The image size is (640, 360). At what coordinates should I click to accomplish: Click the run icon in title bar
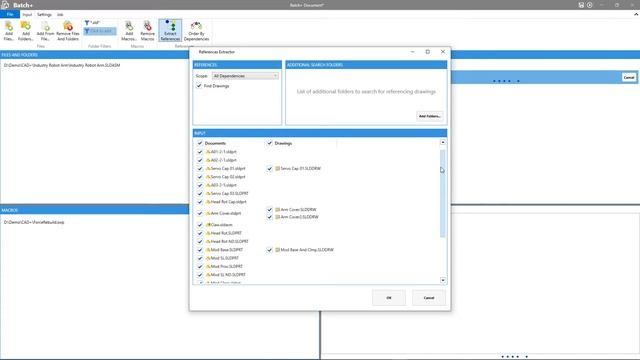590,5
